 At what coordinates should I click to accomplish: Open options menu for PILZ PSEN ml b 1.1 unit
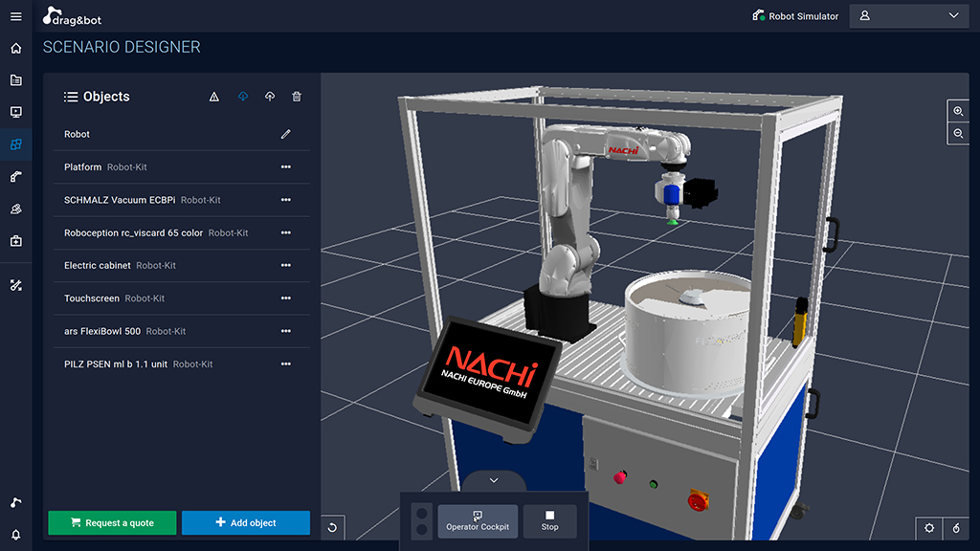tap(285, 364)
